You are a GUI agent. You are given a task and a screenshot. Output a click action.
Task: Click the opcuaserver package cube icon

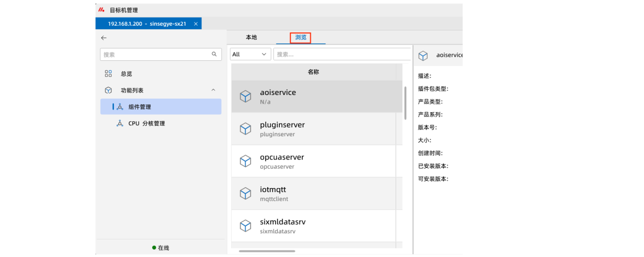click(x=245, y=161)
